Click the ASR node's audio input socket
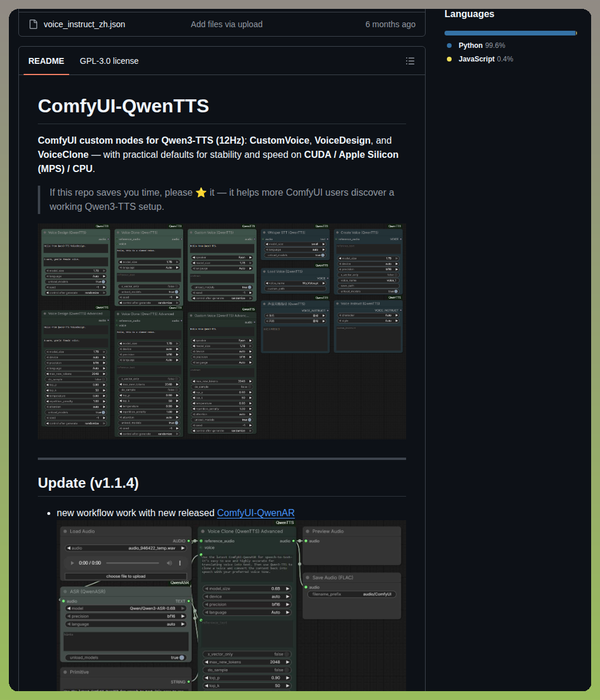The width and height of the screenshot is (600, 700). tap(63, 601)
